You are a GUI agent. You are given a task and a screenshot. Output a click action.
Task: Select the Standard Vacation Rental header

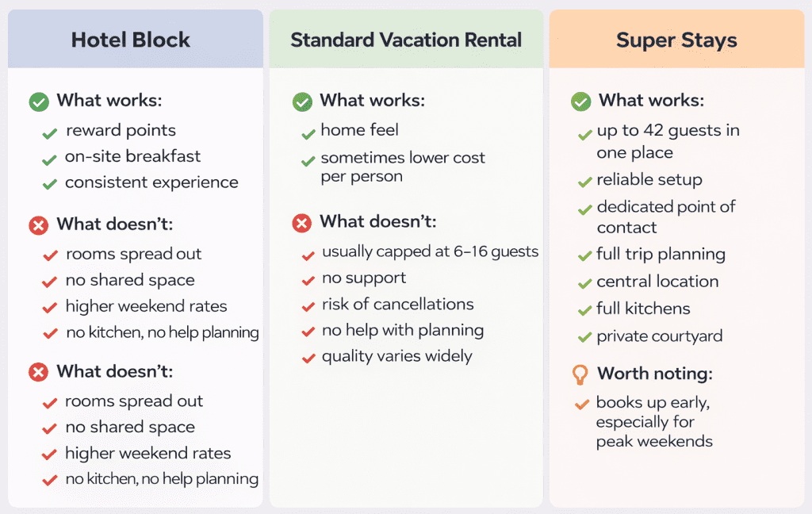coord(406,40)
